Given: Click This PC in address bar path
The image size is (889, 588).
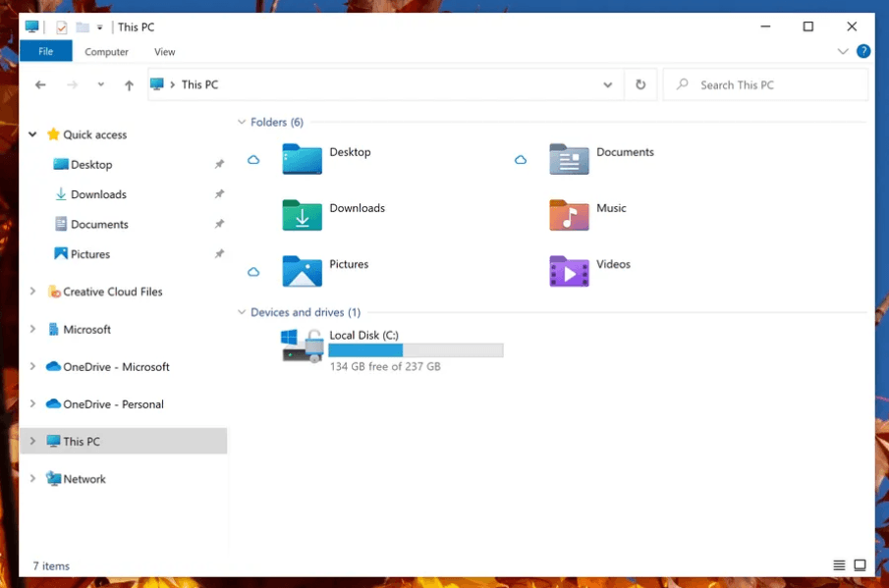Looking at the screenshot, I should [x=199, y=84].
